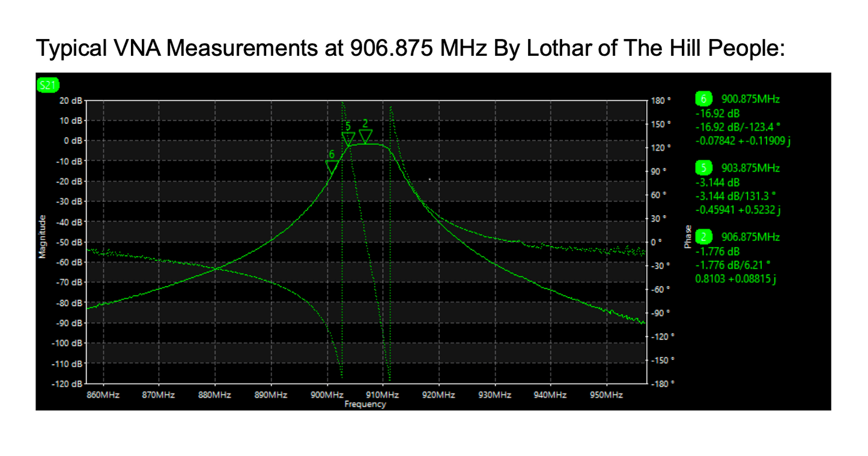Click the marker 2 badge in readout panel
868x456 pixels.
coord(703,237)
